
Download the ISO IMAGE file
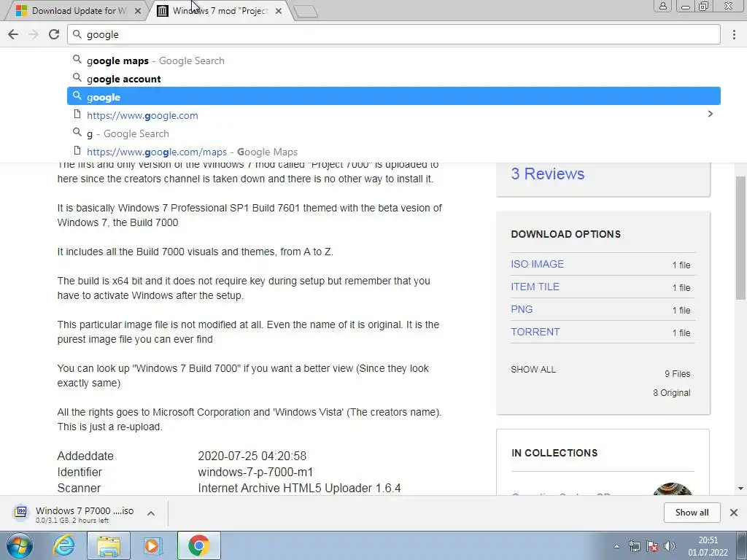[x=537, y=264]
